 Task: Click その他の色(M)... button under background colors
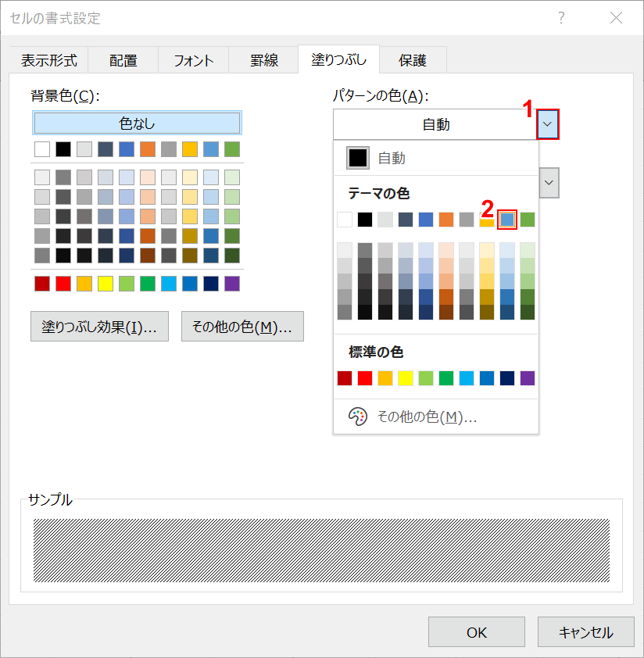[x=242, y=327]
